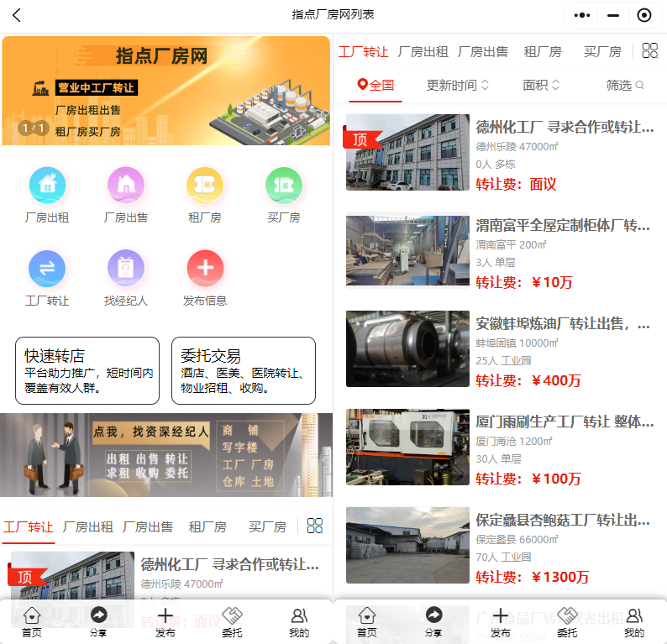667x644 pixels.
Task: Tap the 厂房出租 circular icon in the shortcut grid
Action: pyautogui.click(x=47, y=186)
